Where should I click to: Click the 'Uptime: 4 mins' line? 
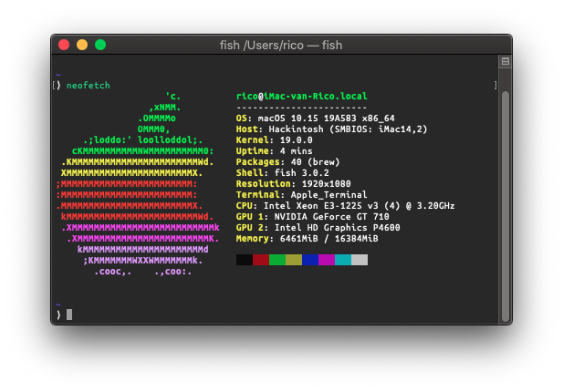click(274, 150)
